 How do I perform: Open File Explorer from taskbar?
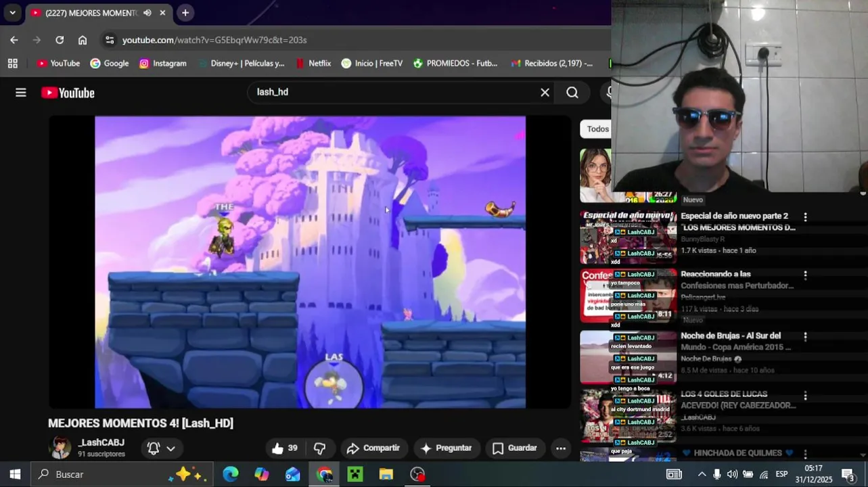point(386,474)
